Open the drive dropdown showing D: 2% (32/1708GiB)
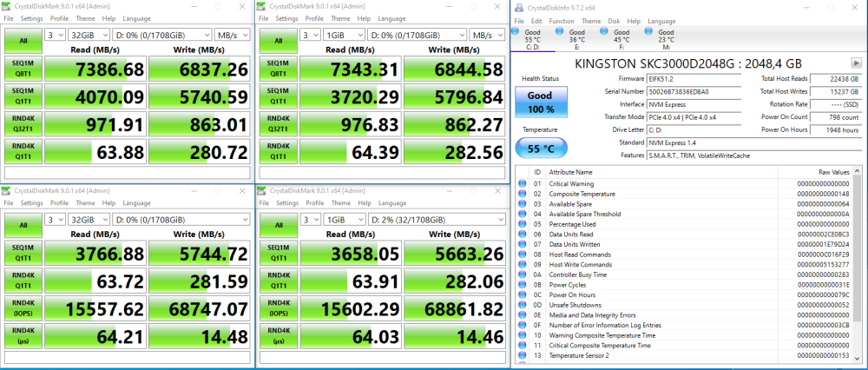 (x=434, y=220)
